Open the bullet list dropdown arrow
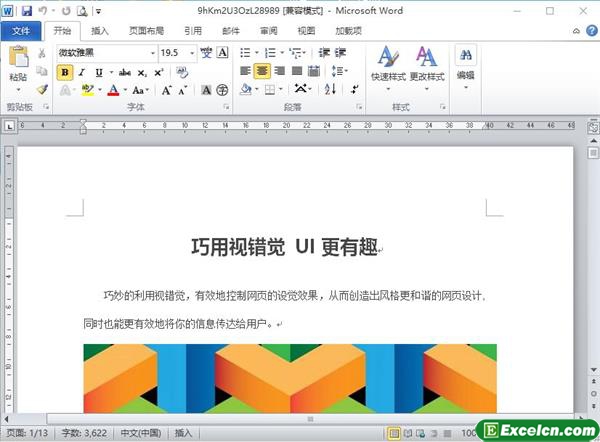This screenshot has width=600, height=442. pos(257,52)
